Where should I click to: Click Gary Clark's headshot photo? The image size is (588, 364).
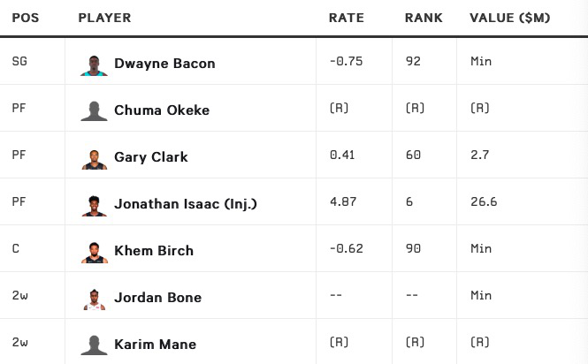pos(93,157)
